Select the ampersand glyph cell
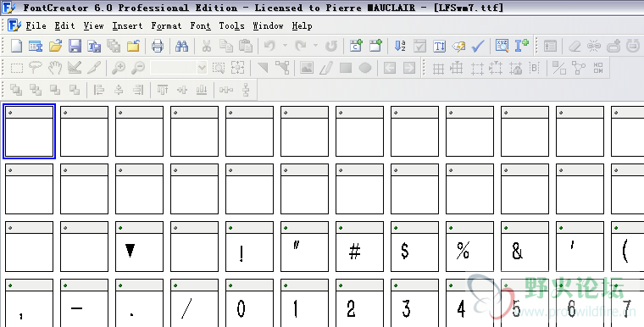Image resolution: width=644 pixels, height=327 pixels. pyautogui.click(x=525, y=247)
